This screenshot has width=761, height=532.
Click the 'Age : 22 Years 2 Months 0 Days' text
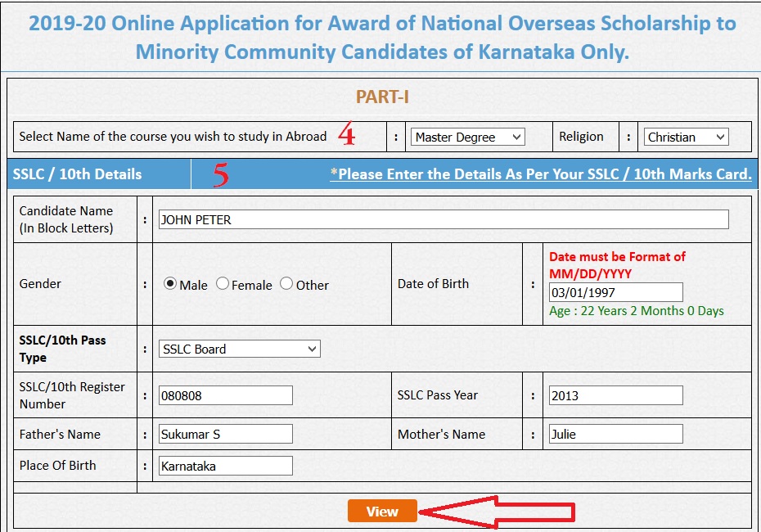tap(637, 311)
